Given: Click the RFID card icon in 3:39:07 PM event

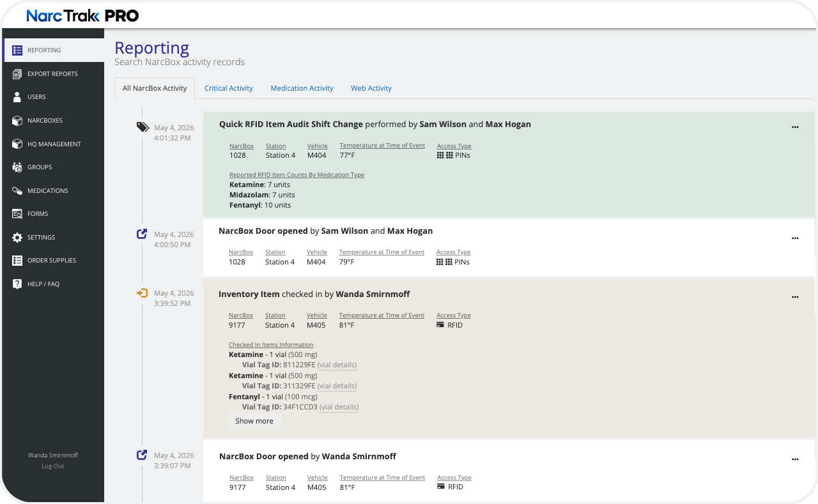Looking at the screenshot, I should coord(441,487).
